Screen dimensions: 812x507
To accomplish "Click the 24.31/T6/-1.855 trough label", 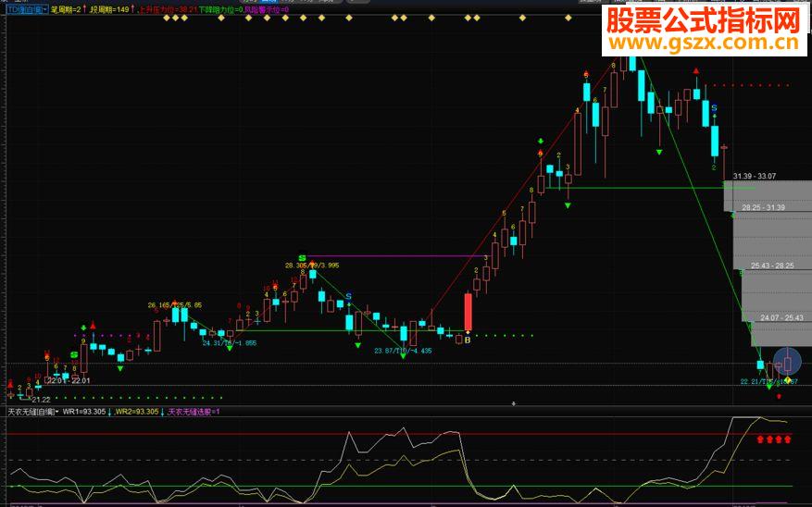I will (230, 343).
